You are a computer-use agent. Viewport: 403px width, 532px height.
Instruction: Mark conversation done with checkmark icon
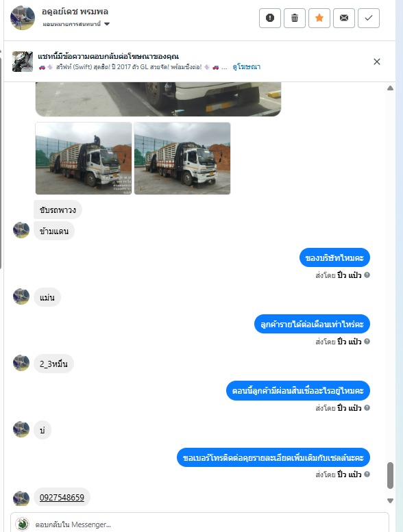click(369, 18)
